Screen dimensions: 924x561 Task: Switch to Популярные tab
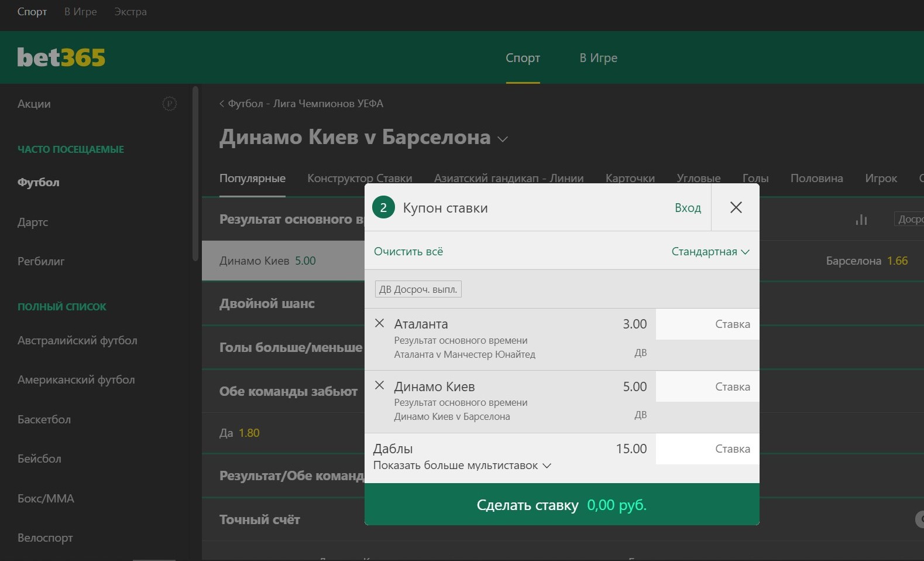[x=252, y=178]
